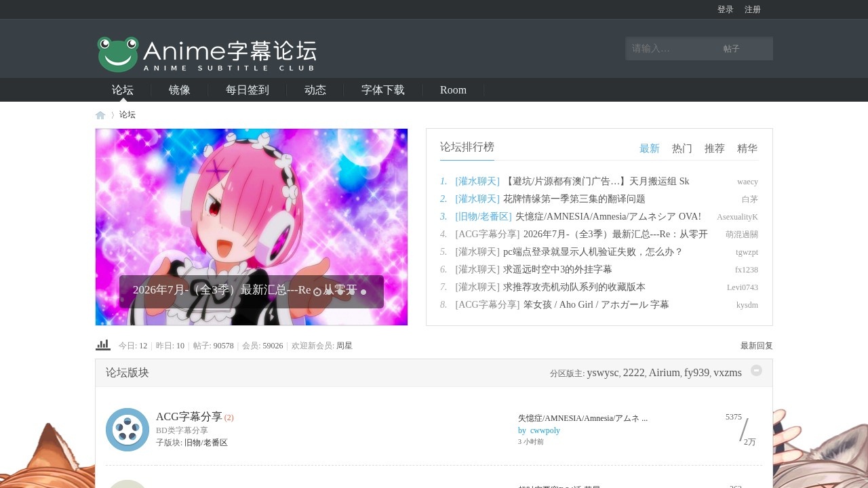The width and height of the screenshot is (868, 488).
Task: Open the 字体下载 navigation tab
Action: click(x=383, y=90)
